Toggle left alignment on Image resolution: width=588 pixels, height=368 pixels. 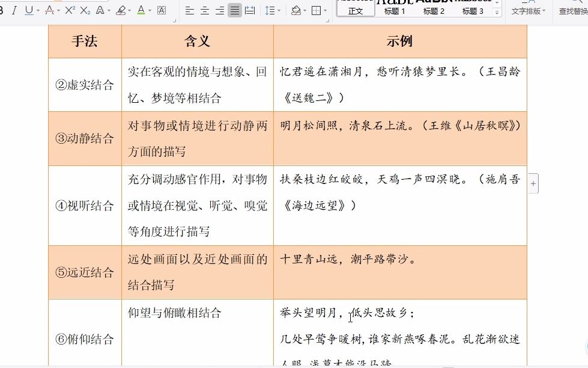tap(189, 10)
